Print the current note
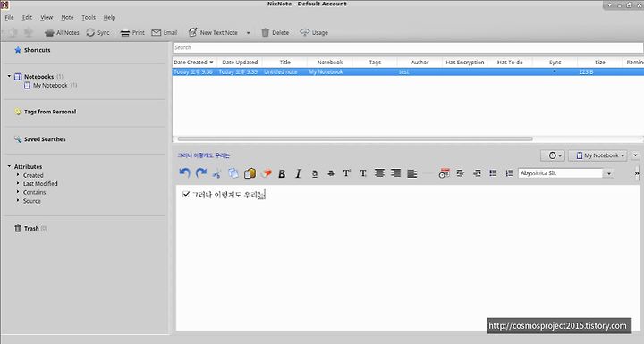 click(x=132, y=32)
